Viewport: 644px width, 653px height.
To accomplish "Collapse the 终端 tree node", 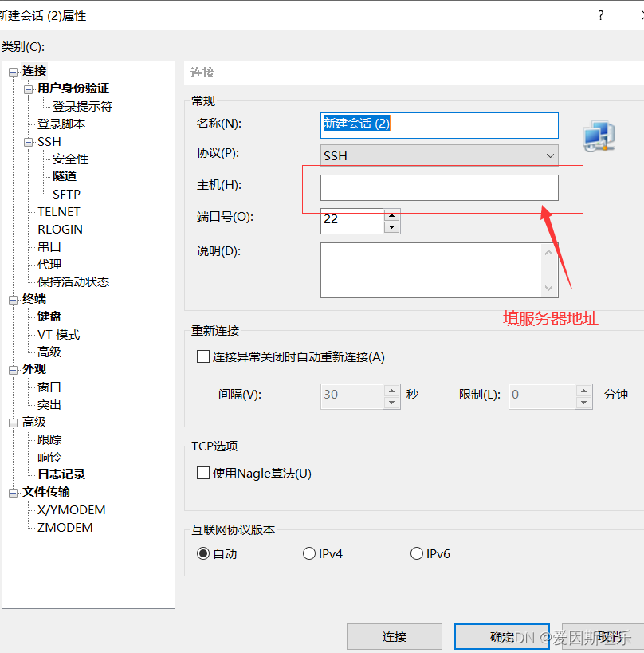I will coord(14,300).
